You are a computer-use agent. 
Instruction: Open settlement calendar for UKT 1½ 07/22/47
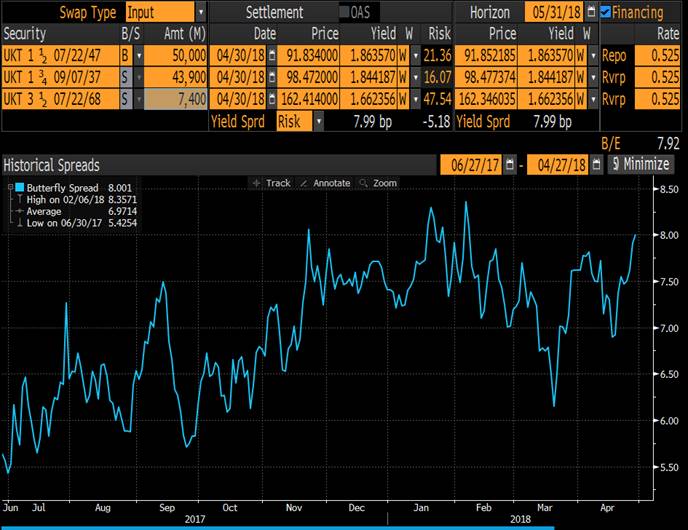click(272, 55)
